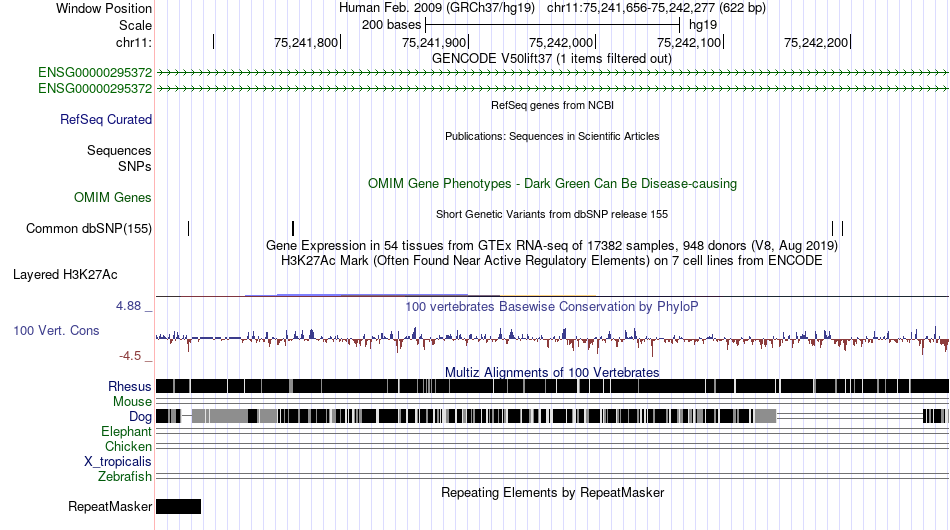This screenshot has height=530, width=950.
Task: Click the RepeatMasker track label
Action: [110, 506]
